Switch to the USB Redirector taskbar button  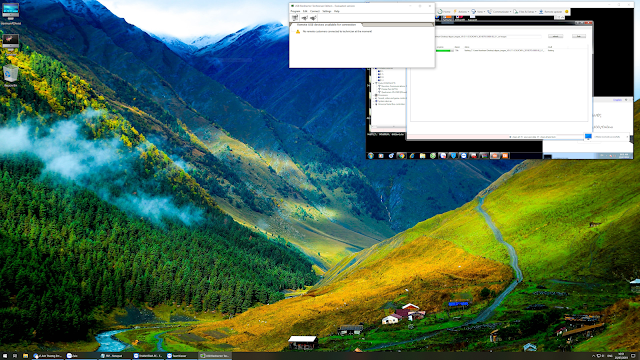coord(215,356)
